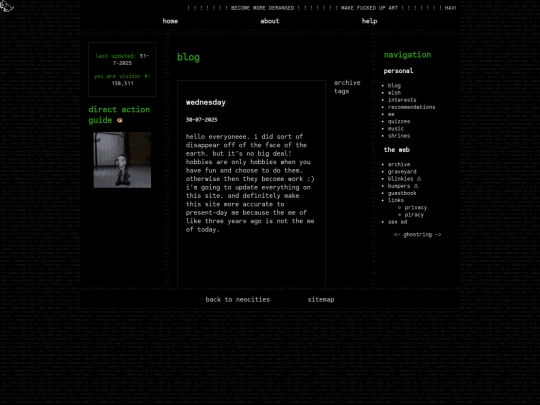This screenshot has height=405, width=540.
Task: Open the quizzes page link
Action: point(399,122)
